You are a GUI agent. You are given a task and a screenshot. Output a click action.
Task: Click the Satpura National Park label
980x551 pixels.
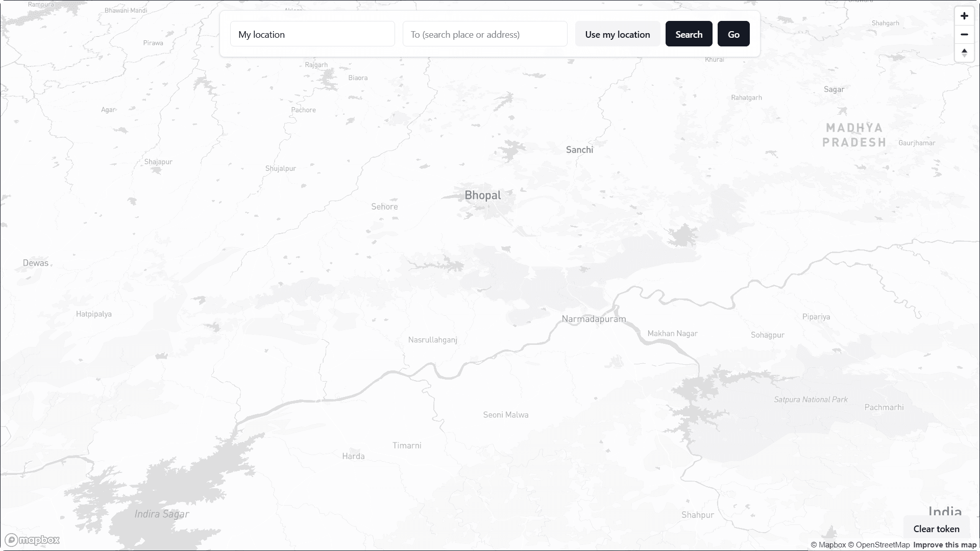[811, 399]
